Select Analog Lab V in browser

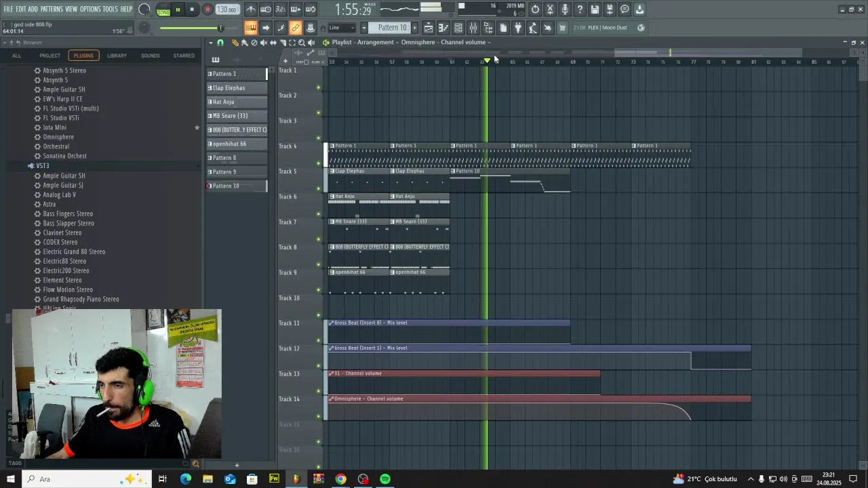coord(59,195)
